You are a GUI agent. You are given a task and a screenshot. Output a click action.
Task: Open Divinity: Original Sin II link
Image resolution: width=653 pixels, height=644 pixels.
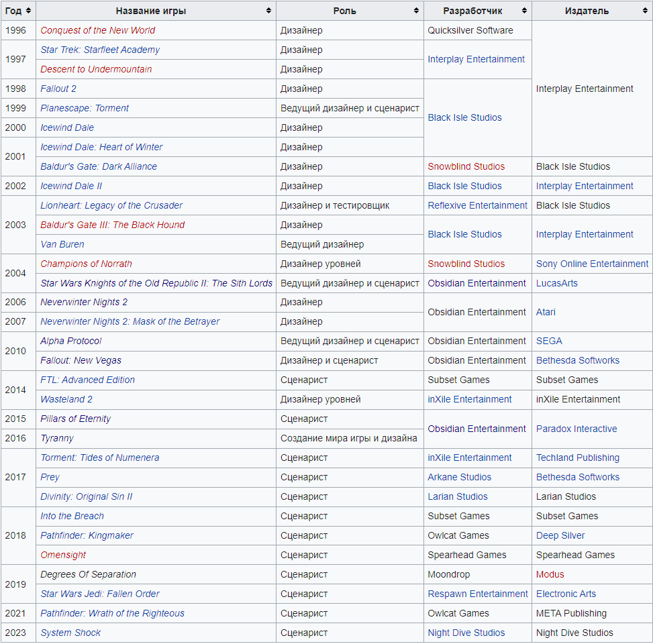pyautogui.click(x=86, y=496)
